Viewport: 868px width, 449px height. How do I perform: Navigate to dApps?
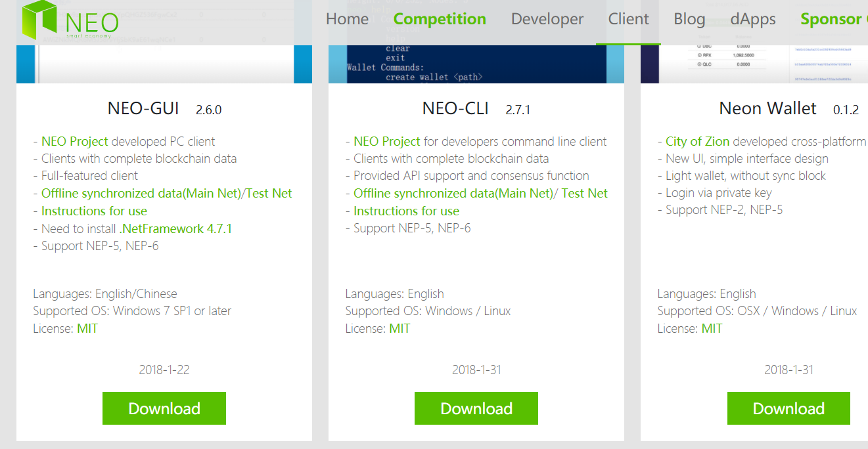[x=753, y=20]
